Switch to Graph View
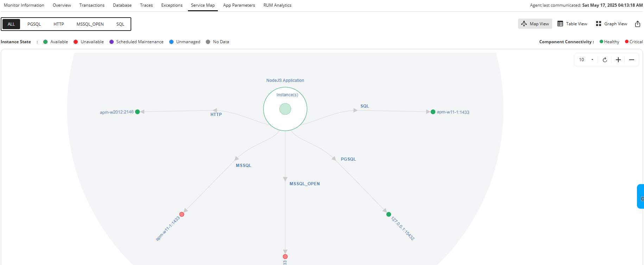Viewport: 644px width, 265px height. pyautogui.click(x=611, y=24)
